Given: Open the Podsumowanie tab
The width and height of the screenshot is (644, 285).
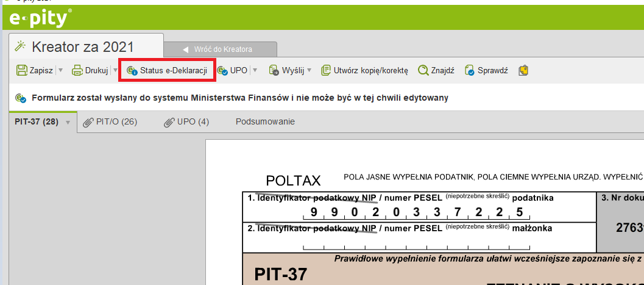Looking at the screenshot, I should coord(265,121).
